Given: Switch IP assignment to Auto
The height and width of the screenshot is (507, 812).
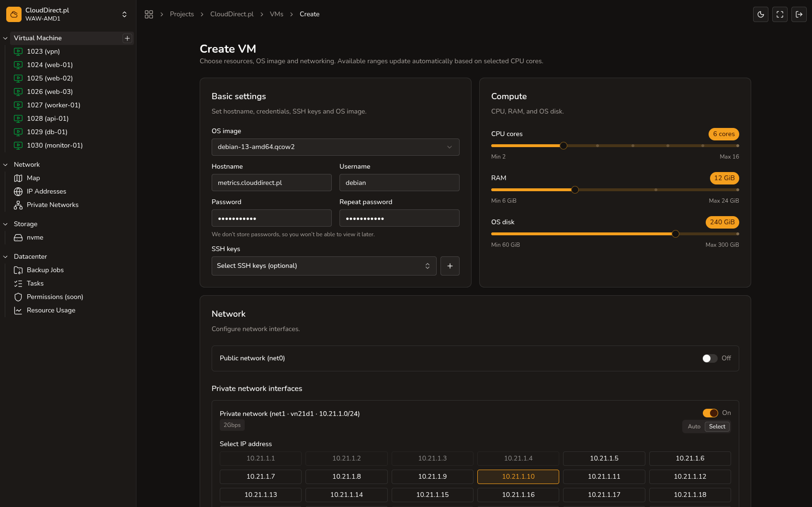Looking at the screenshot, I should (x=694, y=426).
